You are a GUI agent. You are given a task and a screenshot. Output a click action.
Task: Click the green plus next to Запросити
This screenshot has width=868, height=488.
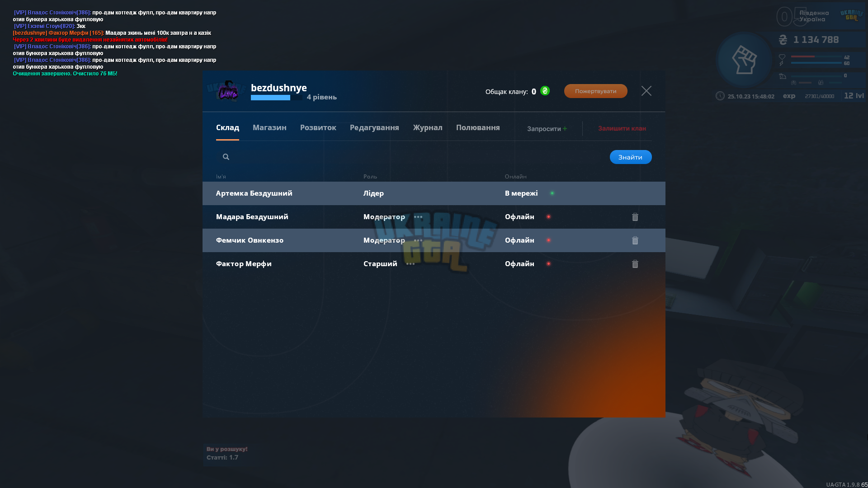(x=565, y=129)
